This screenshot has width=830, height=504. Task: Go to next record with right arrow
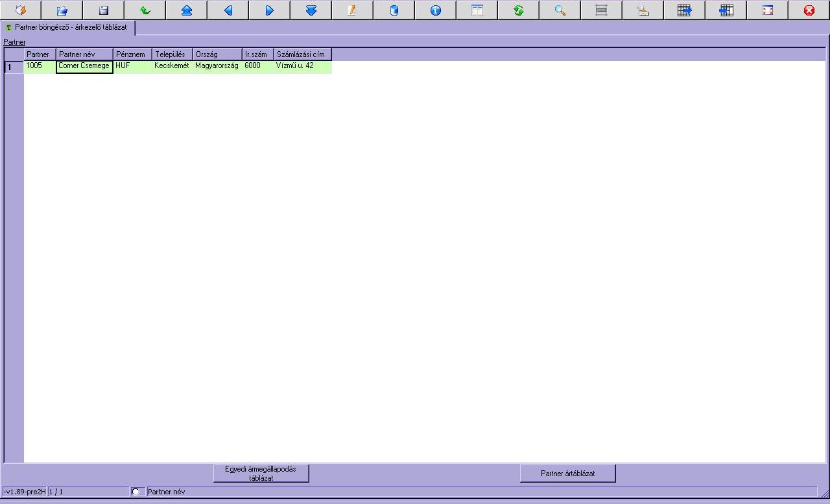[x=270, y=10]
